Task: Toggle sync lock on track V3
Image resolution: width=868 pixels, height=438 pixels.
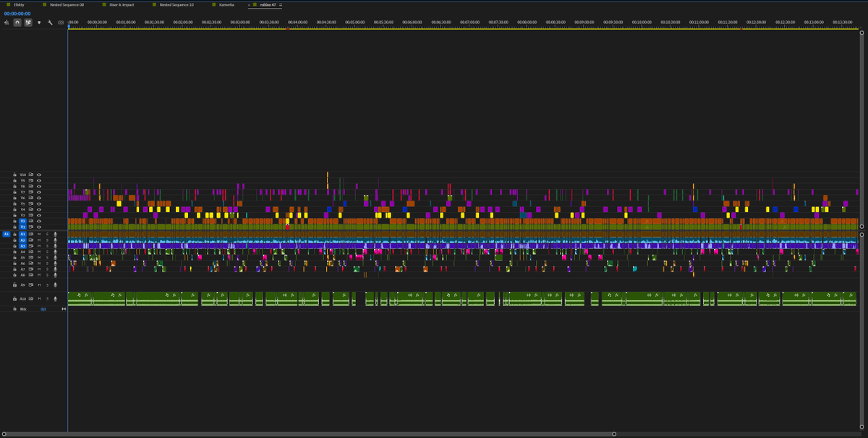Action: pos(31,215)
